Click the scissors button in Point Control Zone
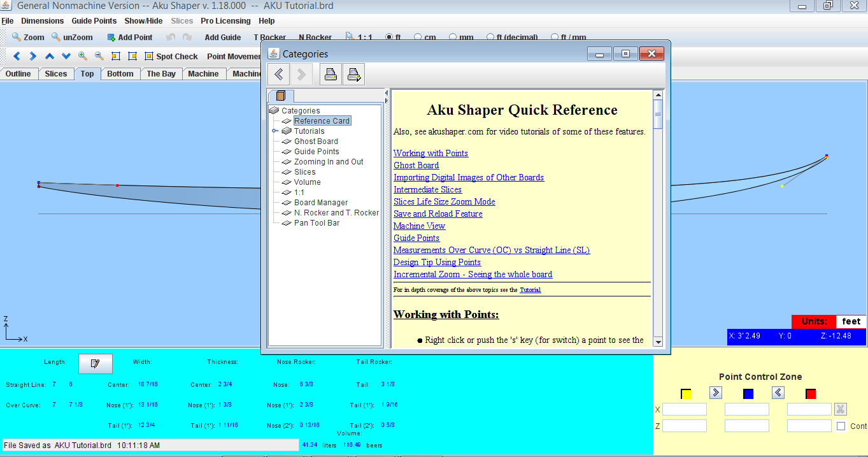This screenshot has height=457, width=868. click(841, 409)
